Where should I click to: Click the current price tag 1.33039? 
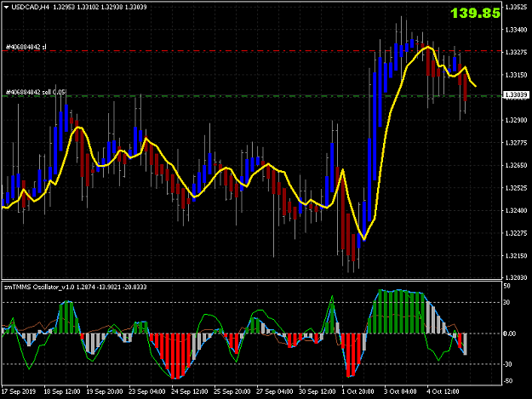pyautogui.click(x=516, y=95)
